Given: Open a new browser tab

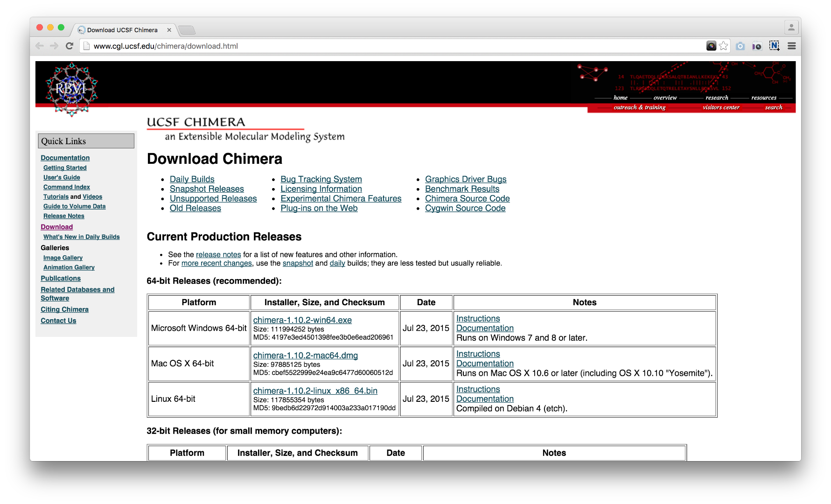Looking at the screenshot, I should 187,30.
